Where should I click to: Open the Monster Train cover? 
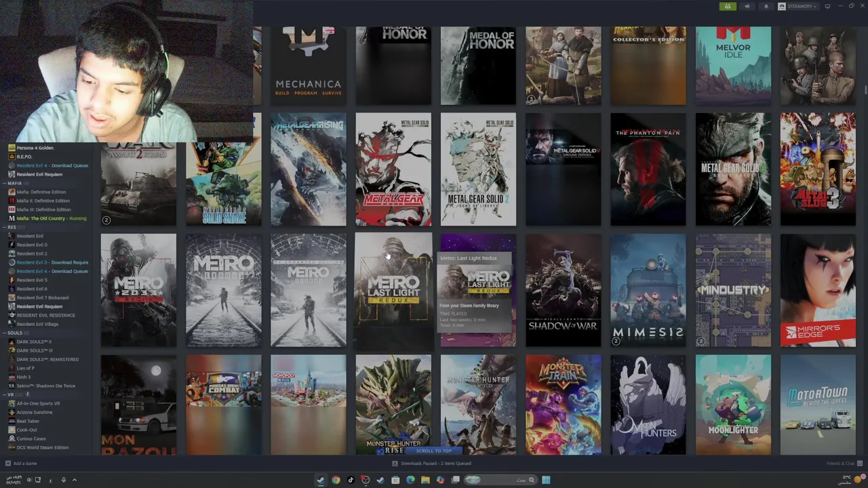click(x=564, y=405)
